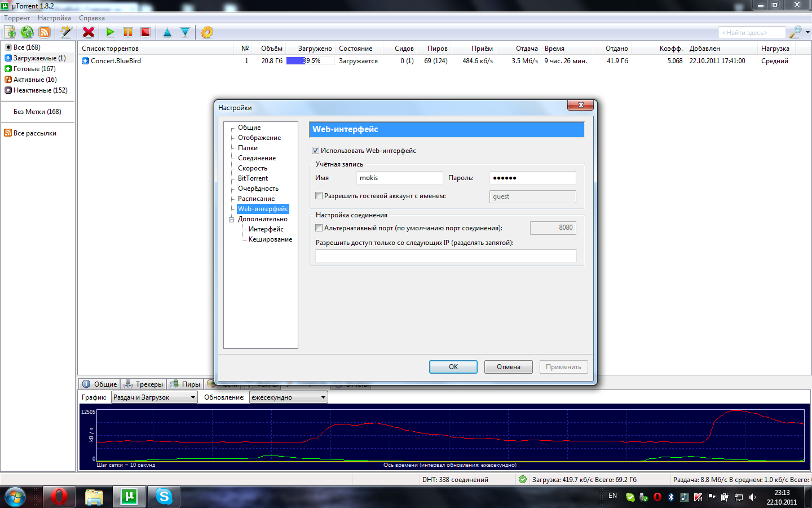Click OK in settings dialog
812x508 pixels.
coord(453,367)
